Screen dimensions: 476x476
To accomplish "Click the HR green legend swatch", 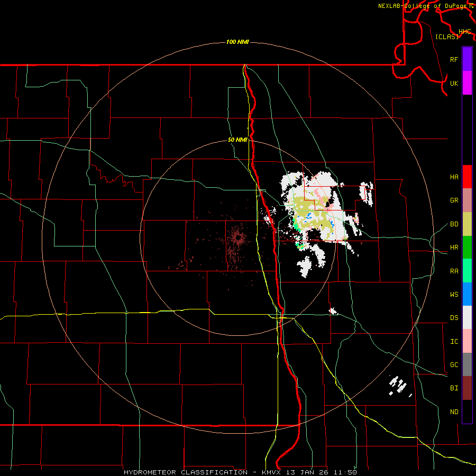I will (x=467, y=247).
